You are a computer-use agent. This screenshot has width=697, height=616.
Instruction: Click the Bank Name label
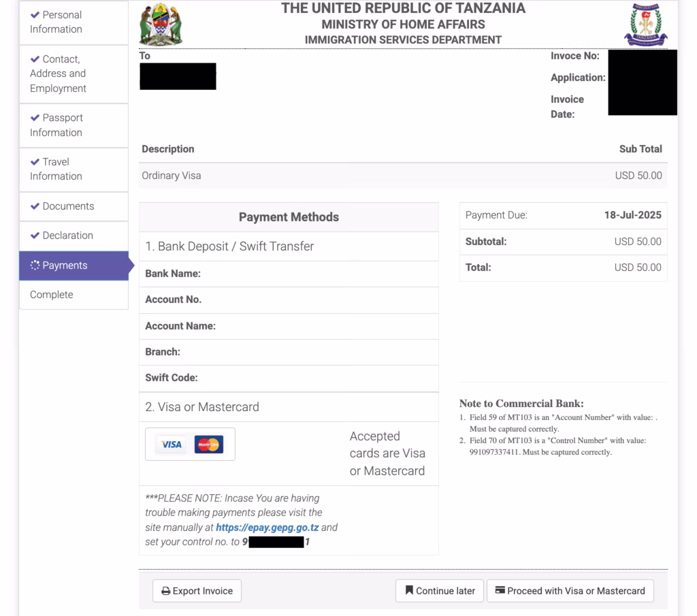pos(173,274)
